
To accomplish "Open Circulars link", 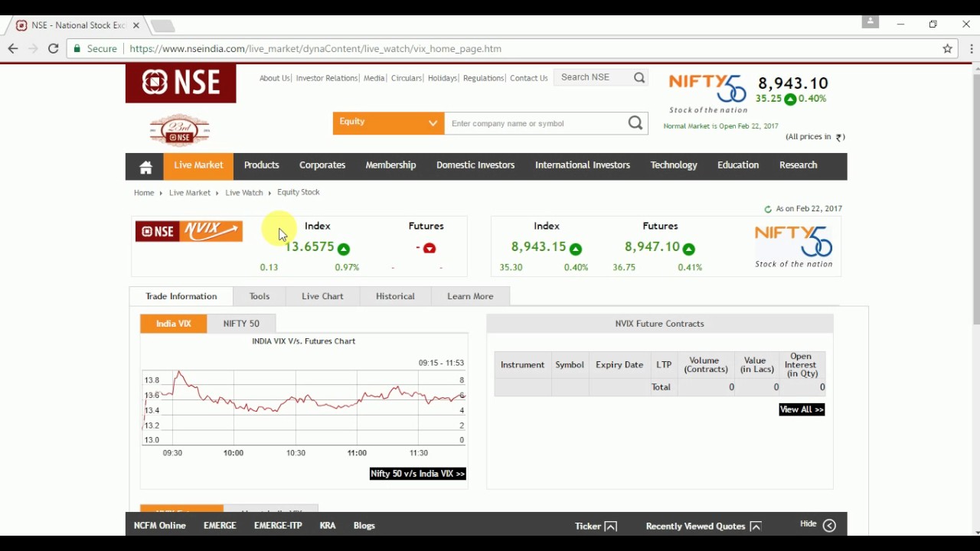I will (x=406, y=78).
